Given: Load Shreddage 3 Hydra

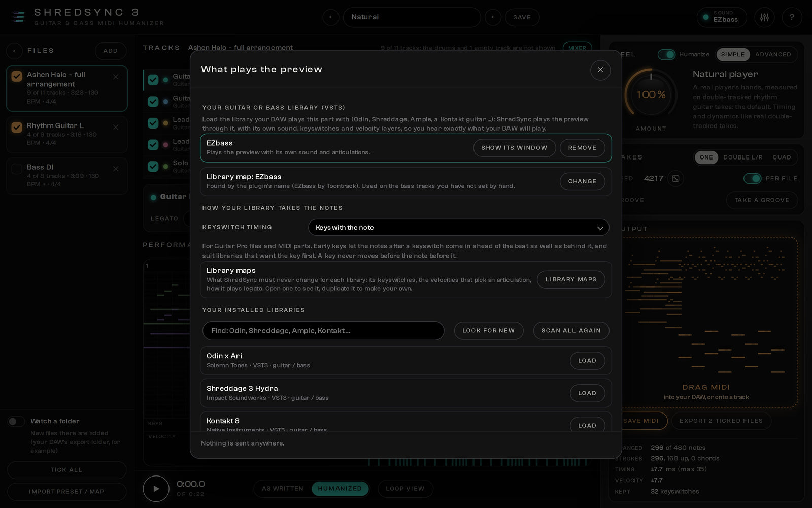Looking at the screenshot, I should 587,393.
